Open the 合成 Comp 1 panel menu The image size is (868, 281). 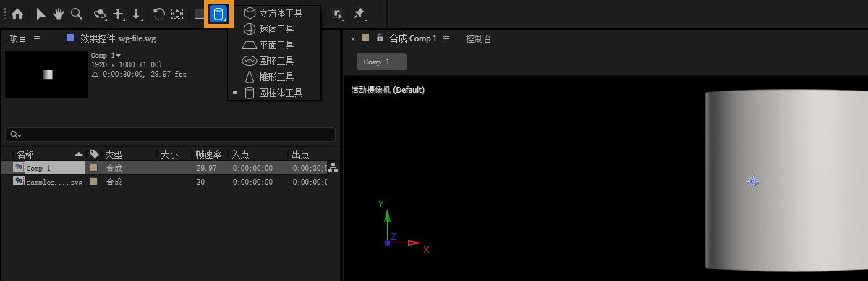(446, 38)
